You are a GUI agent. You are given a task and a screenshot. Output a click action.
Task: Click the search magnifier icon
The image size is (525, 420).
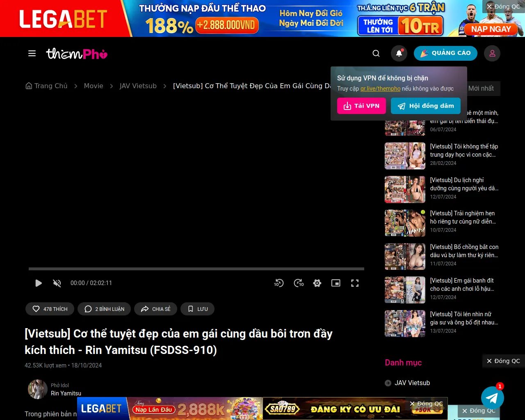[x=376, y=53]
